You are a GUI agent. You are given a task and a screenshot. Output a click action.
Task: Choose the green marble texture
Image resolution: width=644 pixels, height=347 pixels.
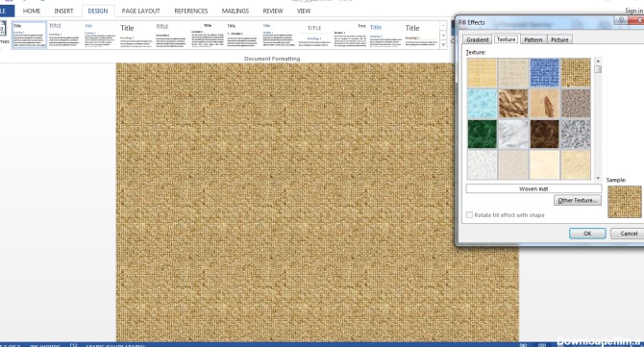482,134
